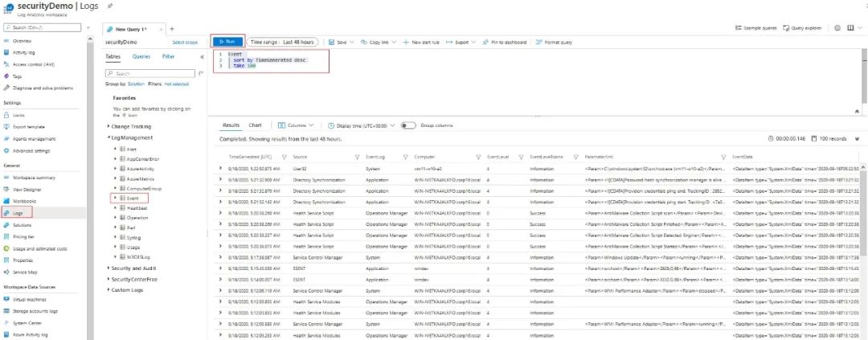Open Diagnose and solve problems

click(x=43, y=88)
